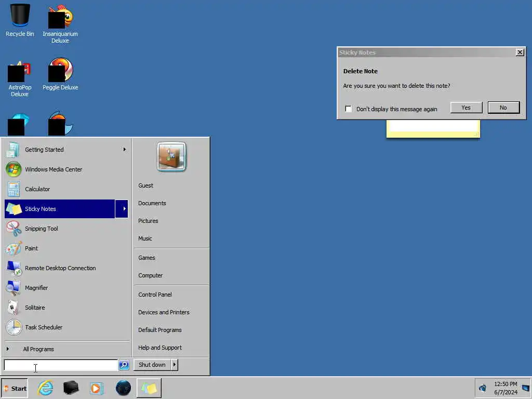Open Documents from Start menu
This screenshot has width=532, height=399.
point(152,203)
